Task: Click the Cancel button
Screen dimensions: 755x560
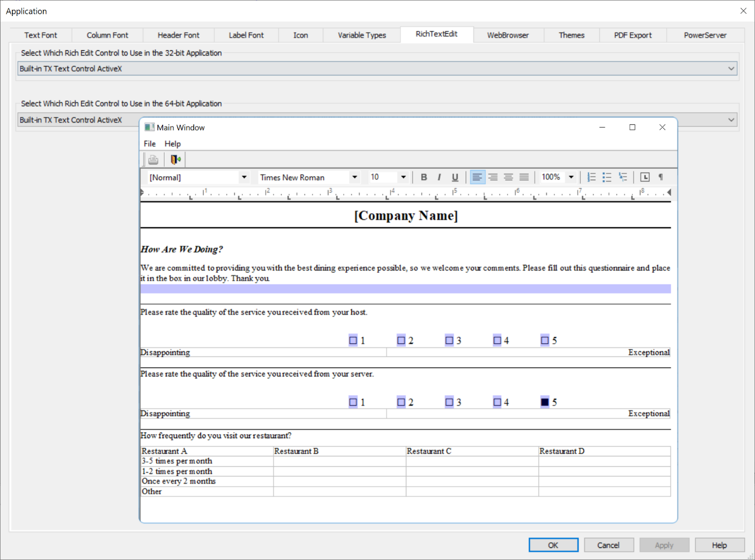Action: [x=608, y=545]
